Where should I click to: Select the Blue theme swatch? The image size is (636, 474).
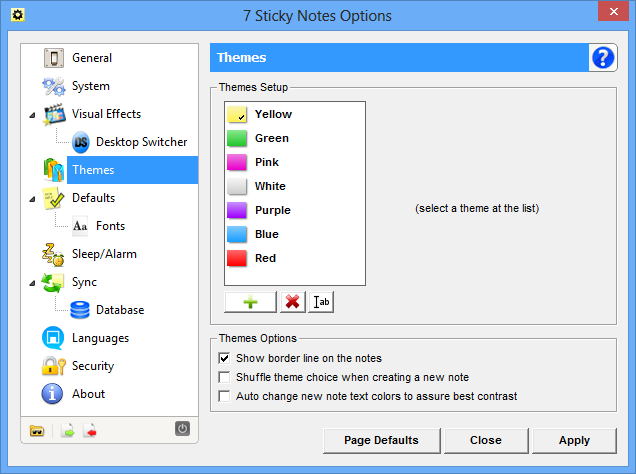[x=237, y=234]
